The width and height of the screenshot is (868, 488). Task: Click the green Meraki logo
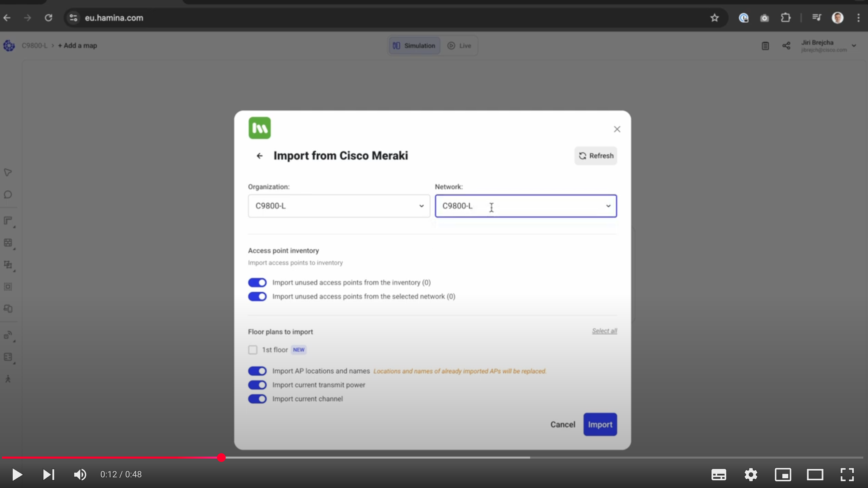[259, 128]
